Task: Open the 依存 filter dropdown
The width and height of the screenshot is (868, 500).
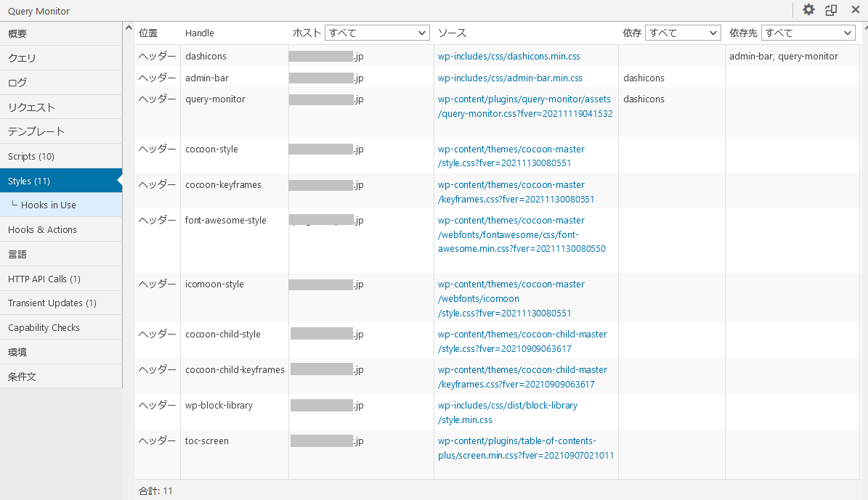Action: [682, 33]
